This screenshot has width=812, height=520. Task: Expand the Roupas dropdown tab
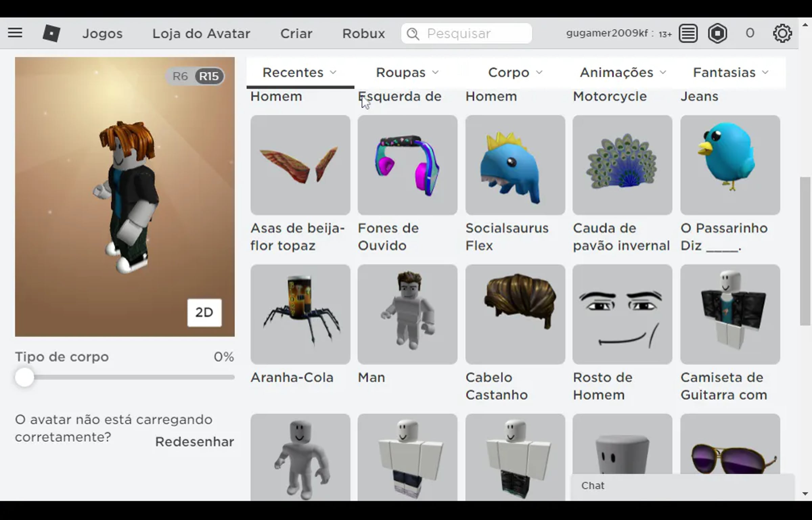coord(407,73)
